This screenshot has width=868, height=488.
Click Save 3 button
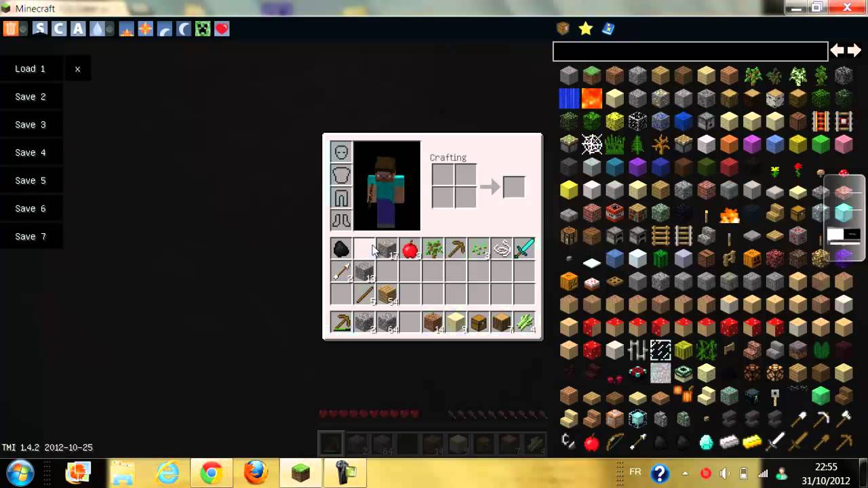click(x=31, y=125)
